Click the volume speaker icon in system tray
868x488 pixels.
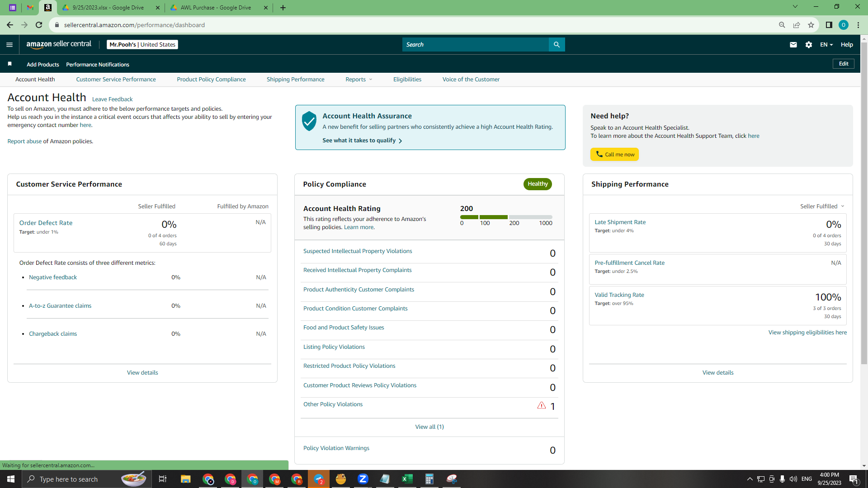(x=793, y=479)
